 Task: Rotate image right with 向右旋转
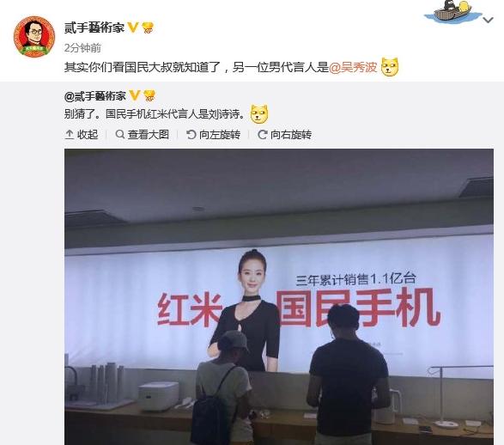(x=285, y=134)
